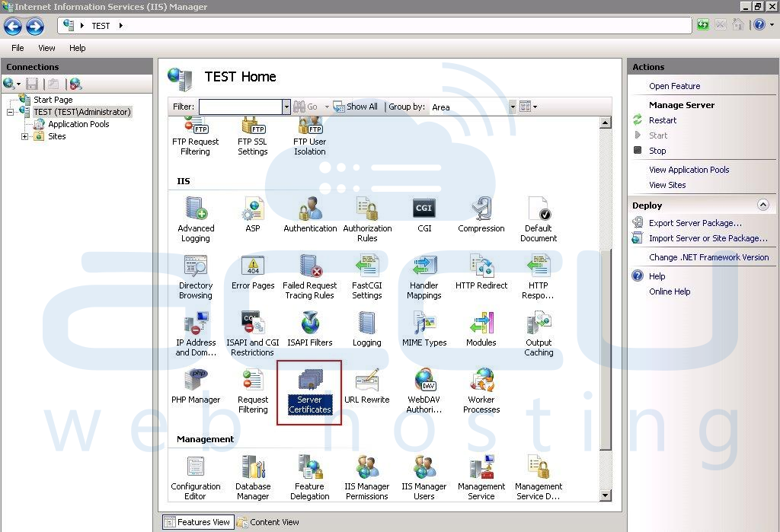The height and width of the screenshot is (532, 780).
Task: Open the URL Rewrite feature
Action: tap(366, 387)
